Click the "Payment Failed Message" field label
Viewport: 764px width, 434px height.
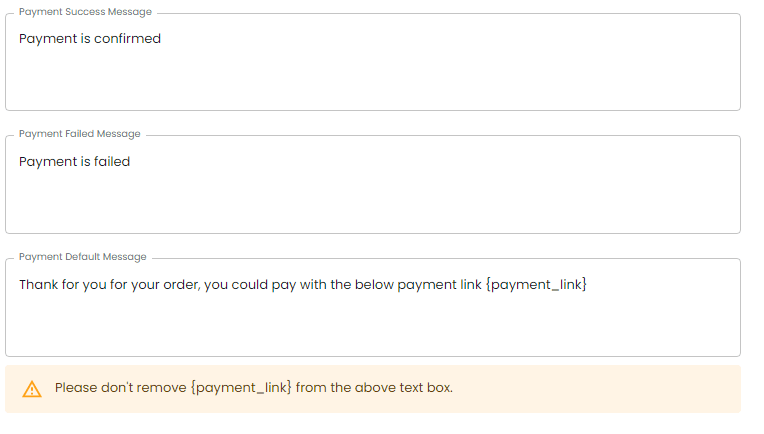point(79,134)
